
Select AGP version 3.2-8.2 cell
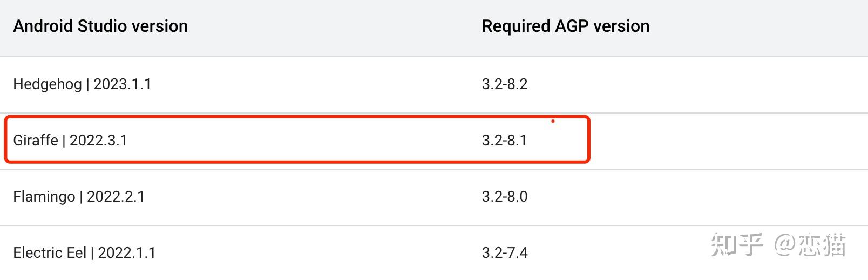coord(505,84)
